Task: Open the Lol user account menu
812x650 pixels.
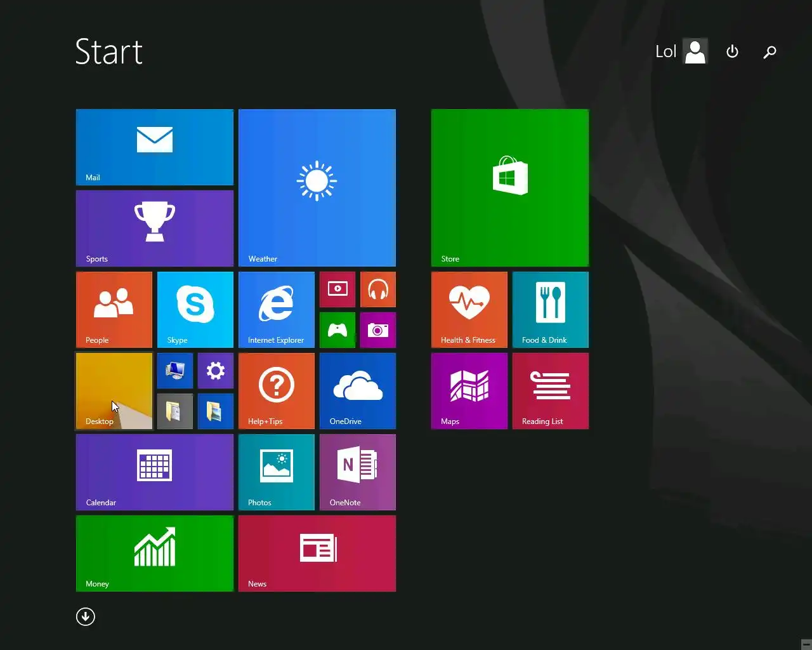Action: click(681, 51)
